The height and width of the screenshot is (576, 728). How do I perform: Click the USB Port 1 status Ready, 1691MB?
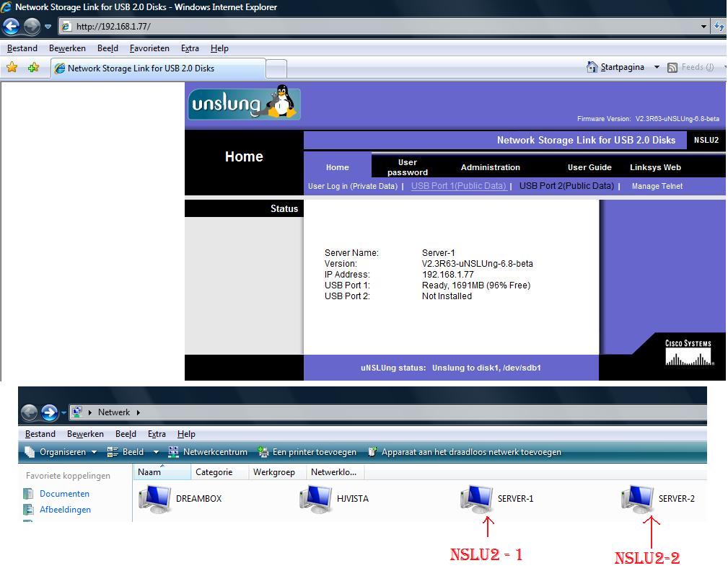pyautogui.click(x=476, y=285)
